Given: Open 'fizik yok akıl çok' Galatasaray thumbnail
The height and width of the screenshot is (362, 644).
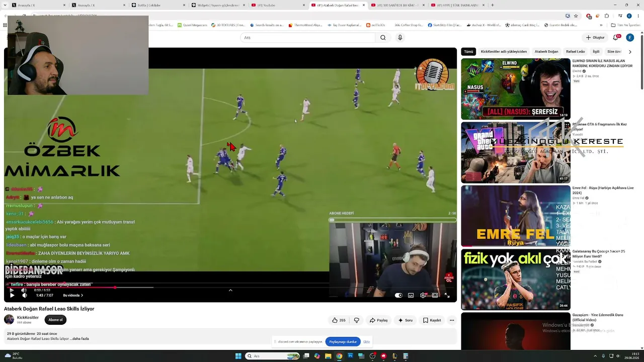Looking at the screenshot, I should [516, 280].
